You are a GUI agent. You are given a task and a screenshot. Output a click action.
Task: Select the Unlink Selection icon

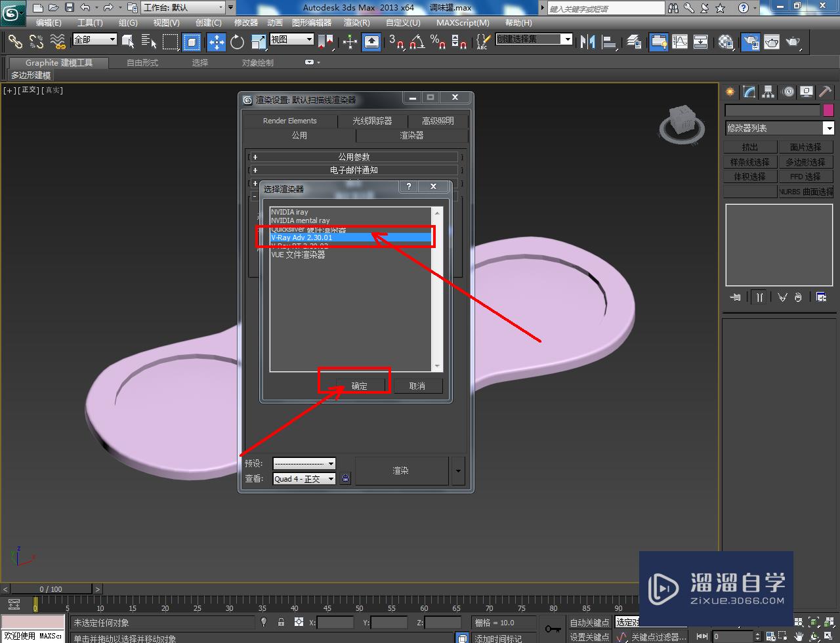(37, 42)
